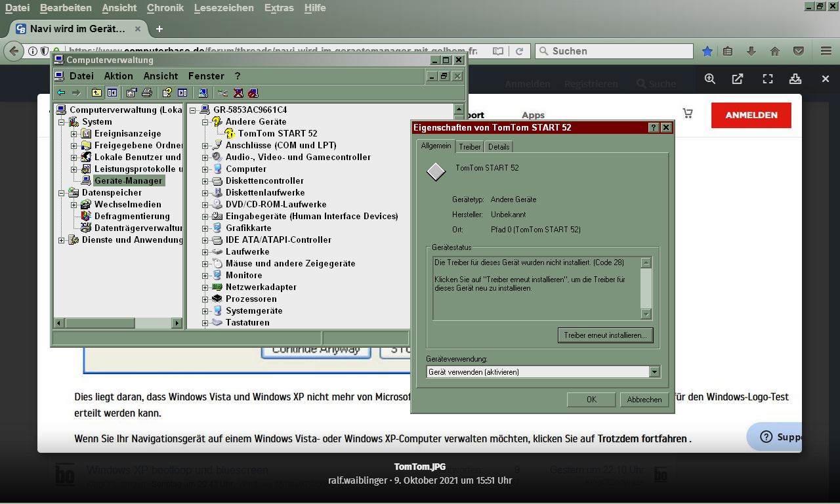Select the Allgemein tab
This screenshot has width=840, height=504.
point(436,146)
